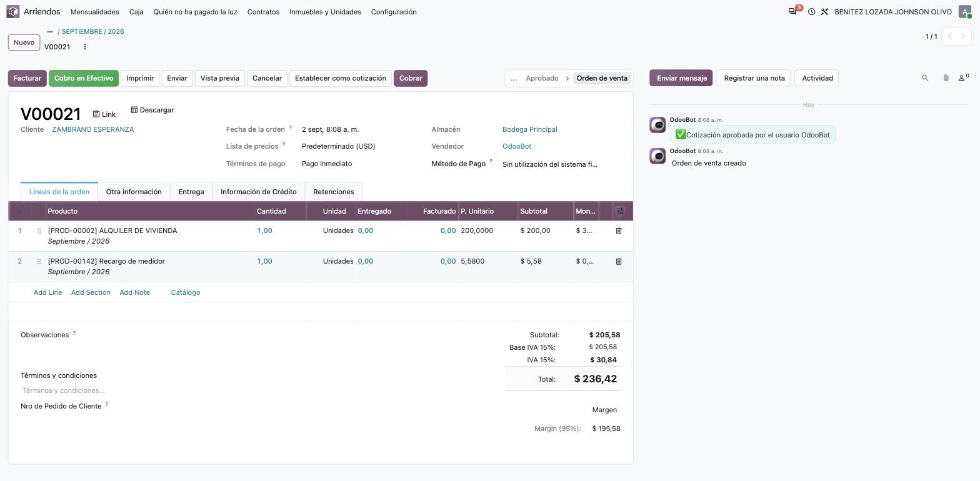
Task: Open optional columns settings in the table
Action: (620, 211)
